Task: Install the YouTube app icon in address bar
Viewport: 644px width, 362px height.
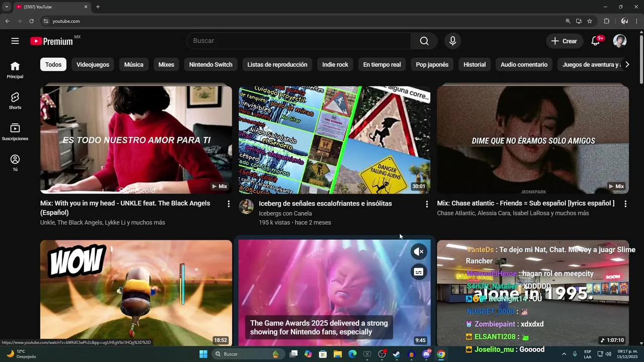Action: (x=579, y=21)
